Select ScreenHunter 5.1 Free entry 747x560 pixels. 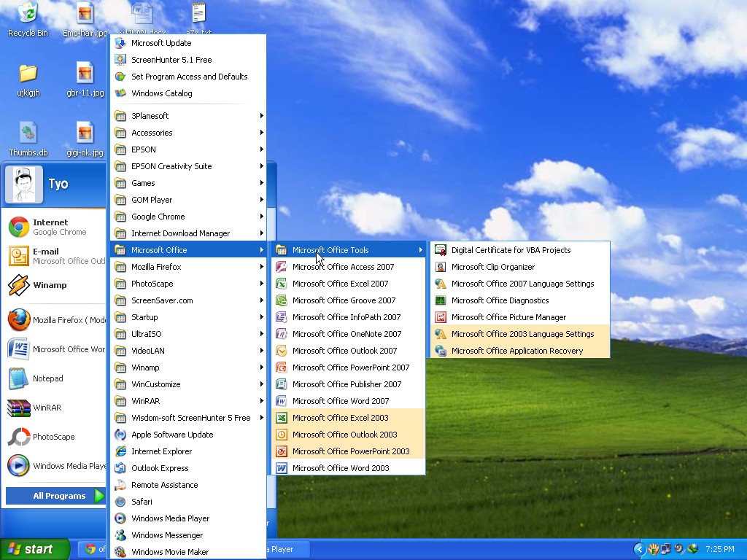(188, 60)
